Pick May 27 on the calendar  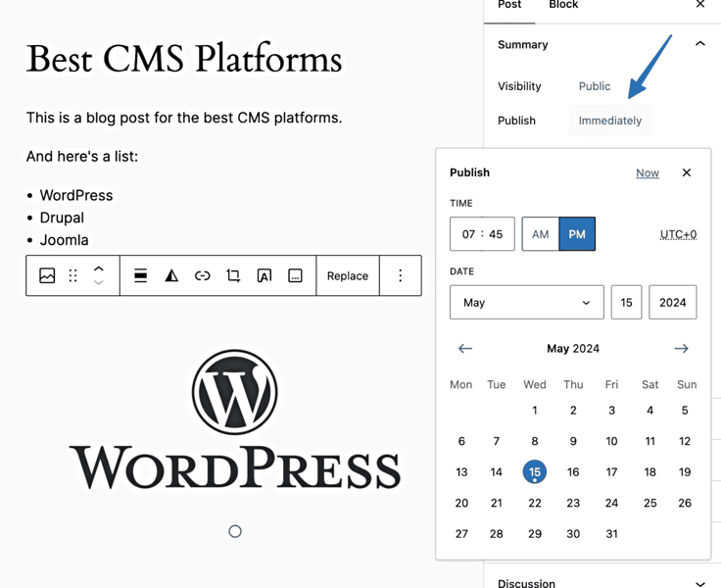461,534
